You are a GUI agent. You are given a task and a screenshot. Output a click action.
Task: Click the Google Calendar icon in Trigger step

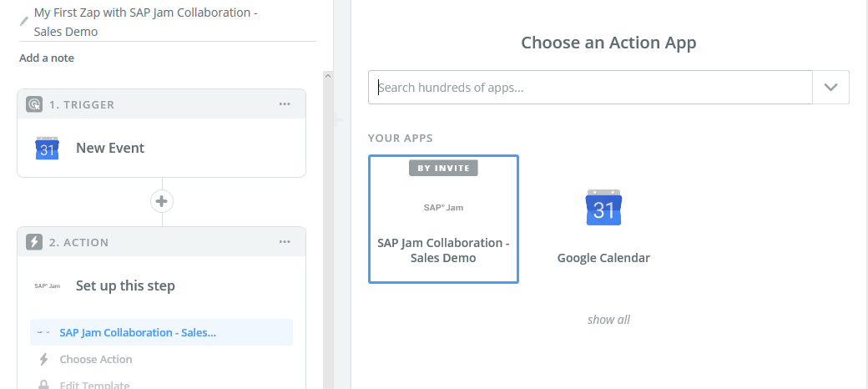47,148
